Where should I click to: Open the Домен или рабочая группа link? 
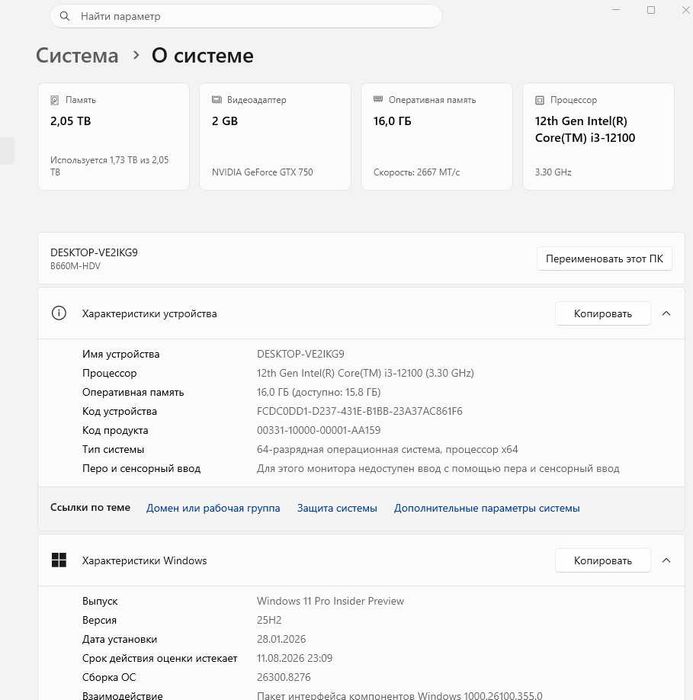pos(213,508)
